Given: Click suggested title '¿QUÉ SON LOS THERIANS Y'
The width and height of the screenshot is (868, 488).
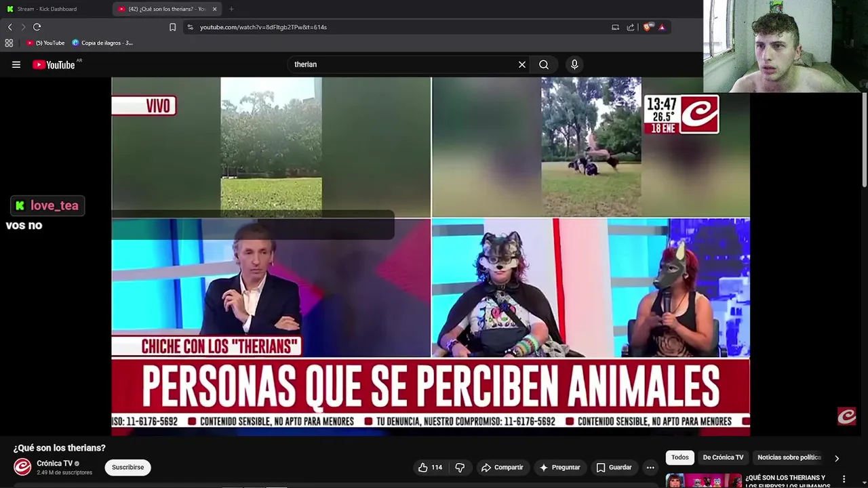Looking at the screenshot, I should click(x=785, y=478).
